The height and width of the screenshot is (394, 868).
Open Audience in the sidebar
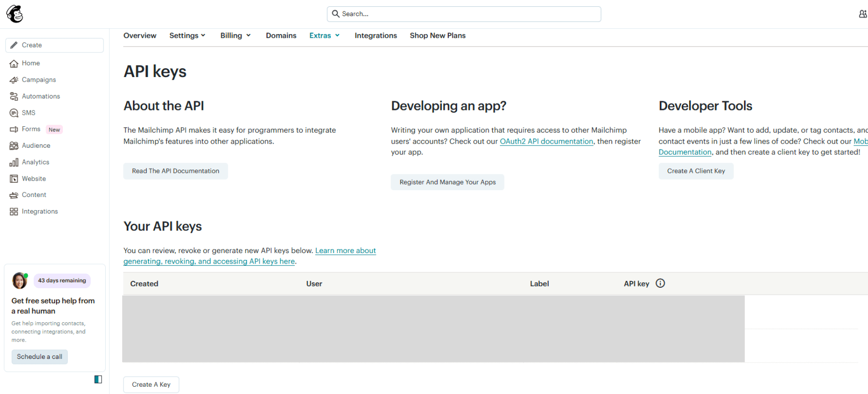click(36, 145)
